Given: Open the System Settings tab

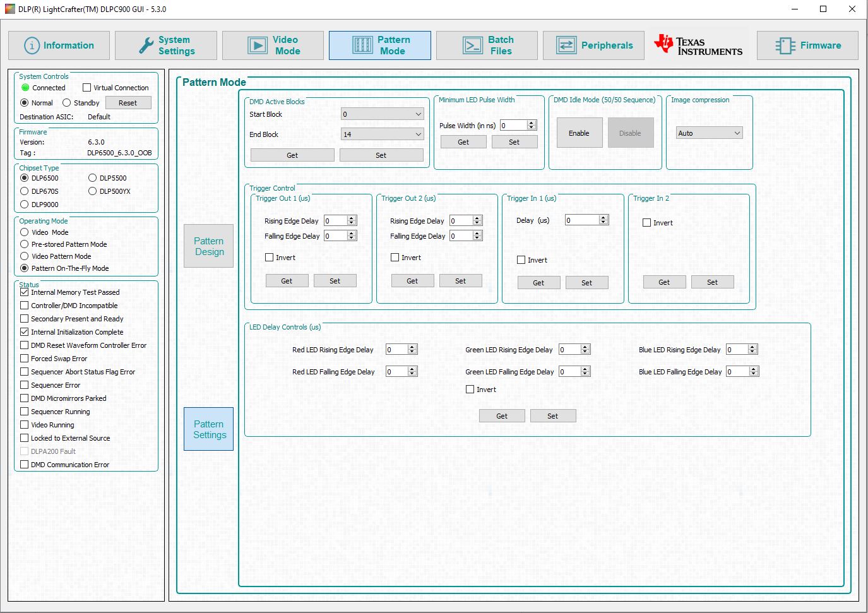Looking at the screenshot, I should pyautogui.click(x=166, y=45).
